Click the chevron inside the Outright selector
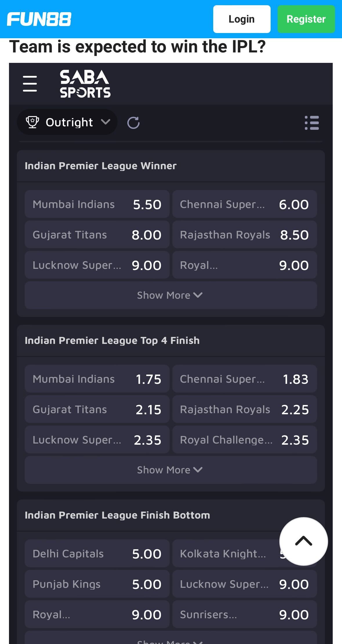The height and width of the screenshot is (644, 342). (x=106, y=122)
